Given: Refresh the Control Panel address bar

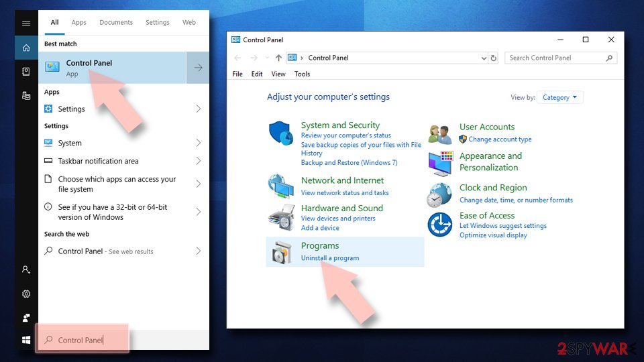Looking at the screenshot, I should (493, 58).
